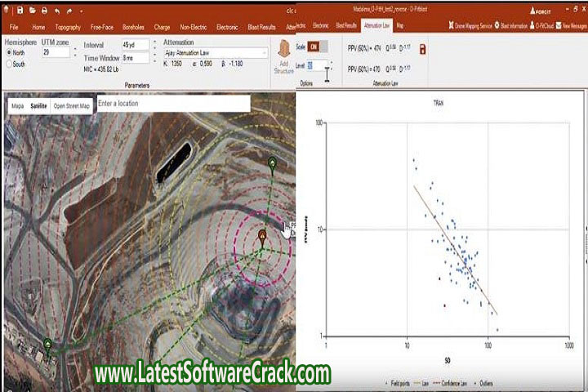This screenshot has height=392, width=588.
Task: Open the quick access toolbar customize arrow
Action: pos(81,11)
